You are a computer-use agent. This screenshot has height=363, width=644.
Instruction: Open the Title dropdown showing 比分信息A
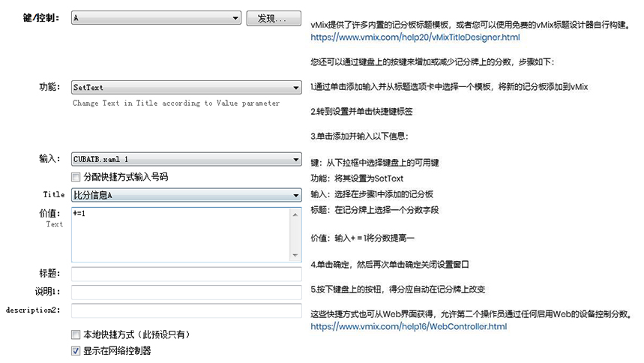(x=187, y=195)
